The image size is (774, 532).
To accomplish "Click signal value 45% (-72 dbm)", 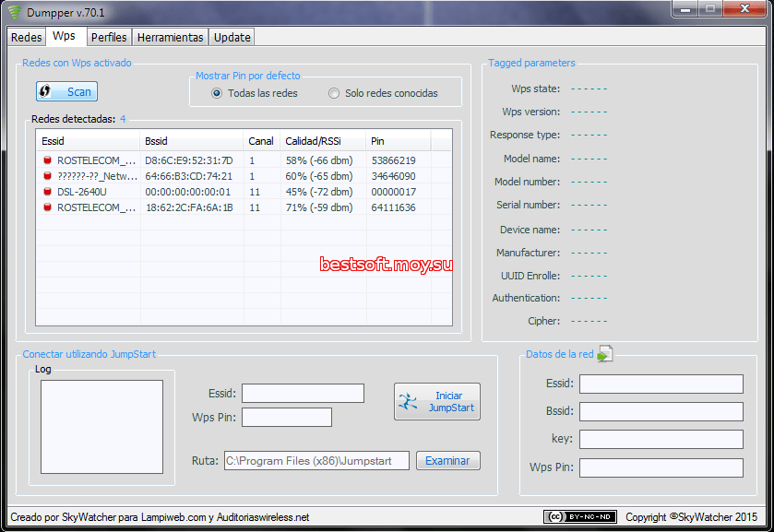I will tap(319, 192).
